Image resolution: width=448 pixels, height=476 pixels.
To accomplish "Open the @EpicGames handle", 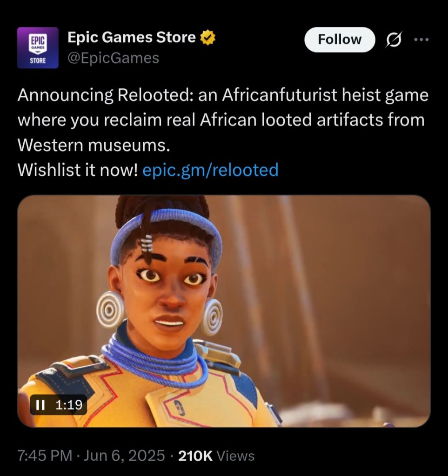I will (114, 58).
